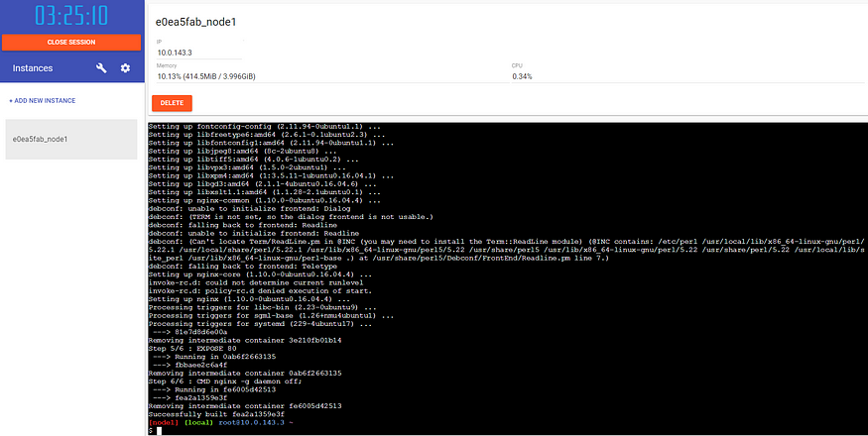Click 'invoke-rc.d: could not determine current runlevel' line
The height and width of the screenshot is (436, 868).
[256, 282]
